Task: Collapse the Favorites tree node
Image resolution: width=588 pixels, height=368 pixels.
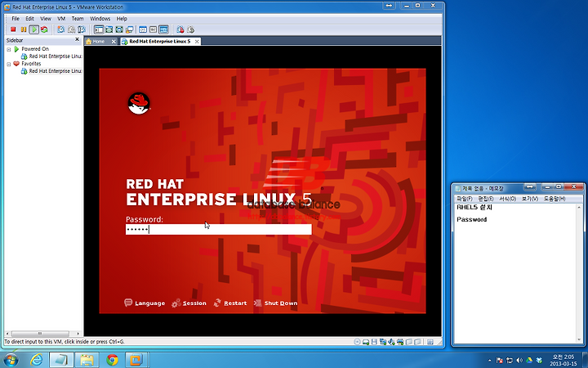Action: (9, 65)
